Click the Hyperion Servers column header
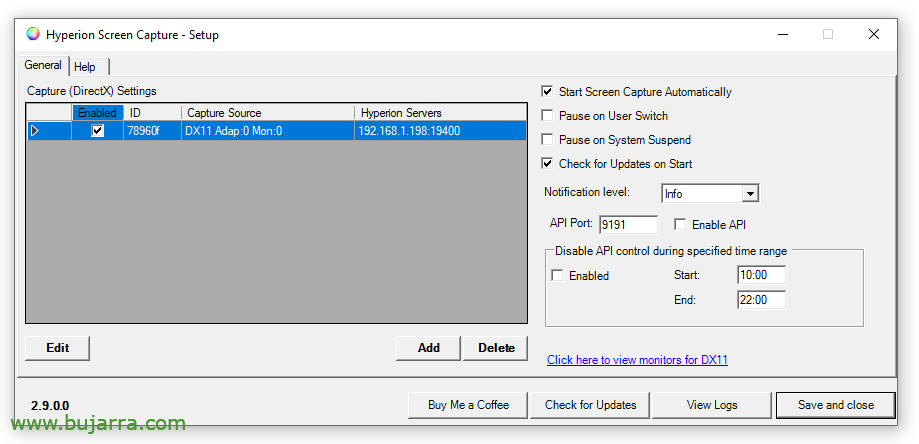Viewport: 919px width, 444px height. pos(441,112)
